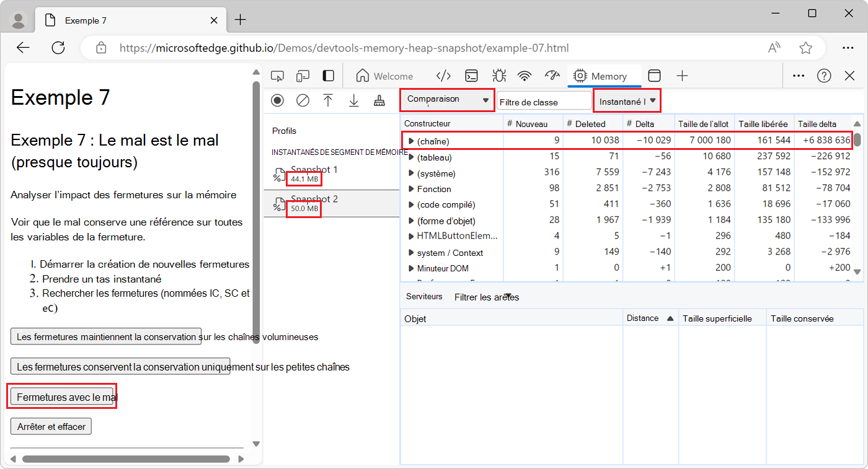868x469 pixels.
Task: Click the Fermetures avec le mal button
Action: coord(62,397)
